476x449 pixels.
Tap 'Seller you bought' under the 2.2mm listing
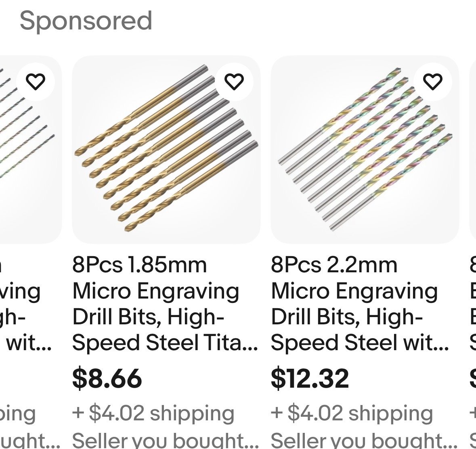tap(363, 441)
